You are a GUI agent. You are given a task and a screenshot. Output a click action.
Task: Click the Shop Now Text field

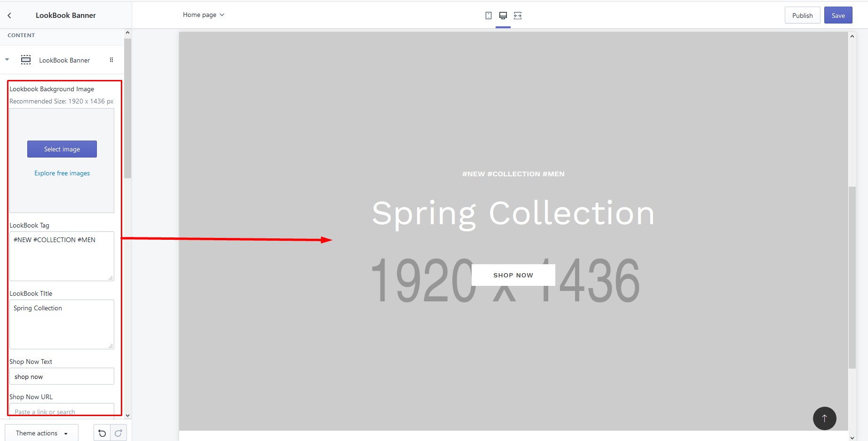point(62,377)
